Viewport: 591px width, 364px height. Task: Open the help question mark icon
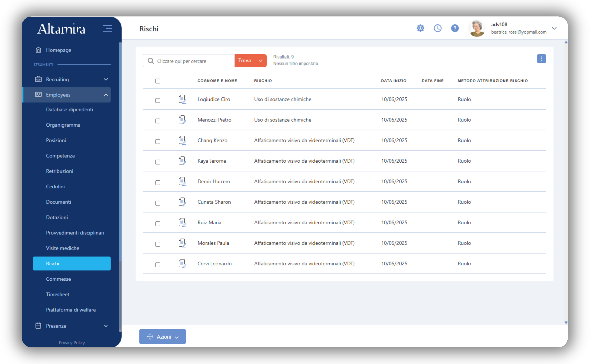pos(455,28)
